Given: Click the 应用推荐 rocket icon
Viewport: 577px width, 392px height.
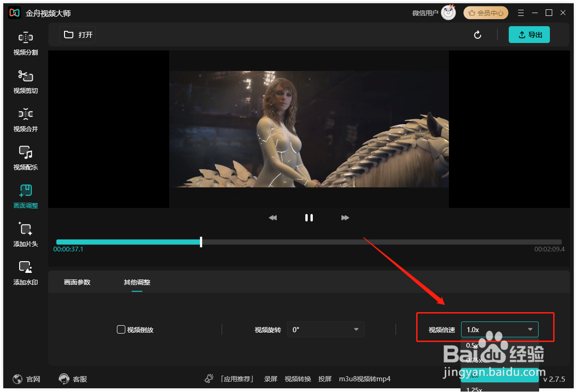Looking at the screenshot, I should [x=209, y=379].
